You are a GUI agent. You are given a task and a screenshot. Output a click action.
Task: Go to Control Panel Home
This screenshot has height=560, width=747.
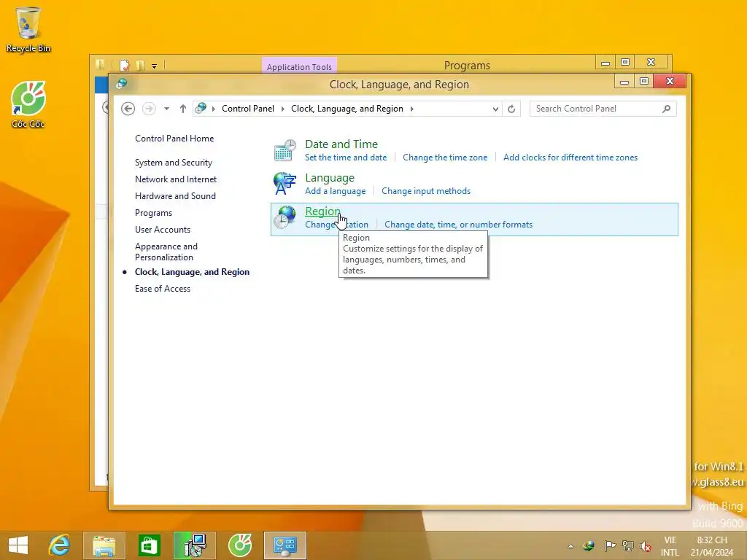[x=174, y=139]
